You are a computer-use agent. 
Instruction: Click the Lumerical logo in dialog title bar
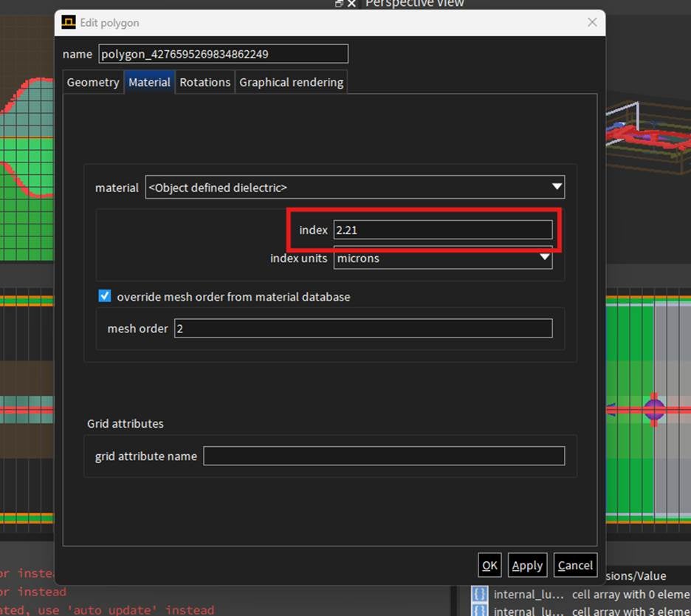[68, 23]
